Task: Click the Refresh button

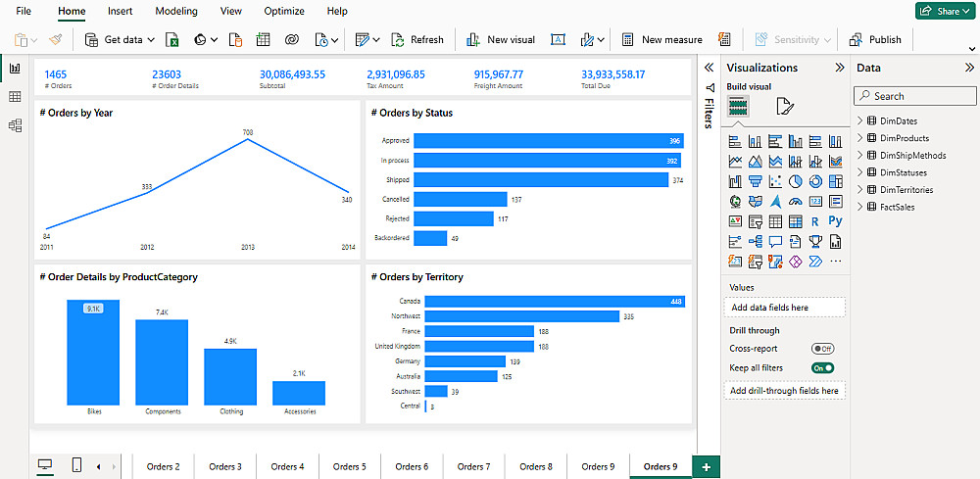Action: pos(417,39)
